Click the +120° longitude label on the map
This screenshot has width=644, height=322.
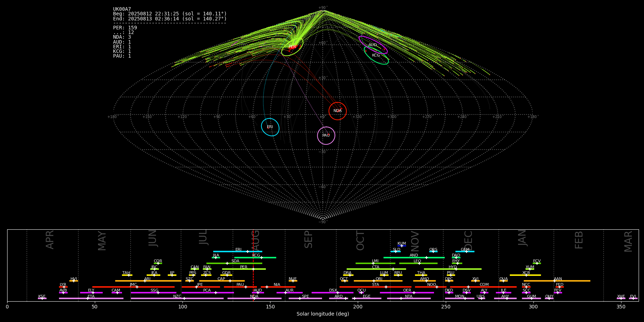tap(182, 117)
